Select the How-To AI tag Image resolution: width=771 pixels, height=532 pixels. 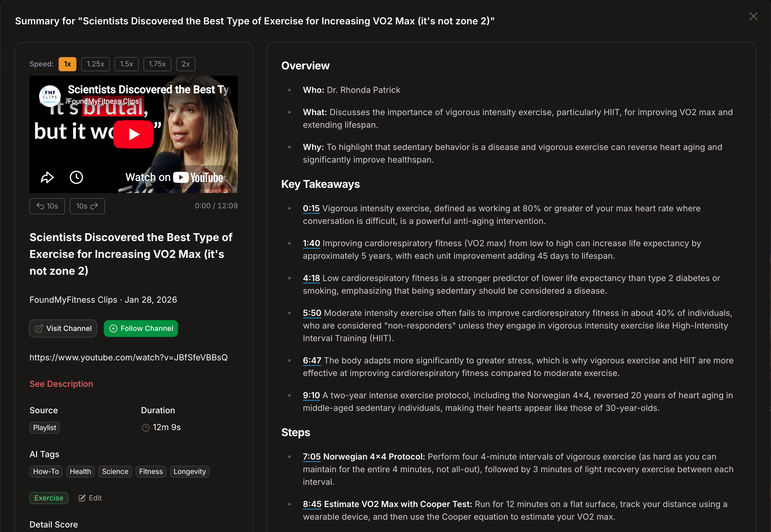tap(46, 472)
